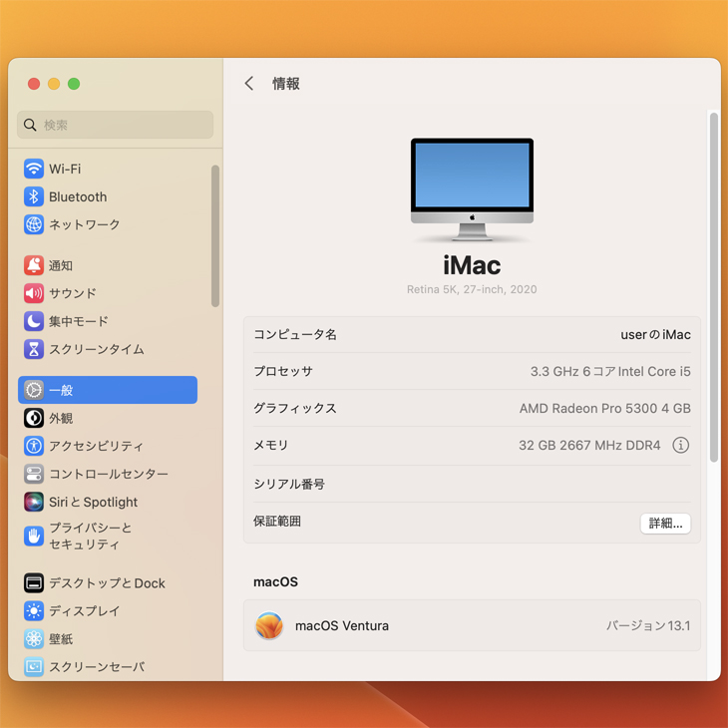Image resolution: width=728 pixels, height=728 pixels.
Task: Click the Siri と Spotlight icon
Action: [34, 502]
